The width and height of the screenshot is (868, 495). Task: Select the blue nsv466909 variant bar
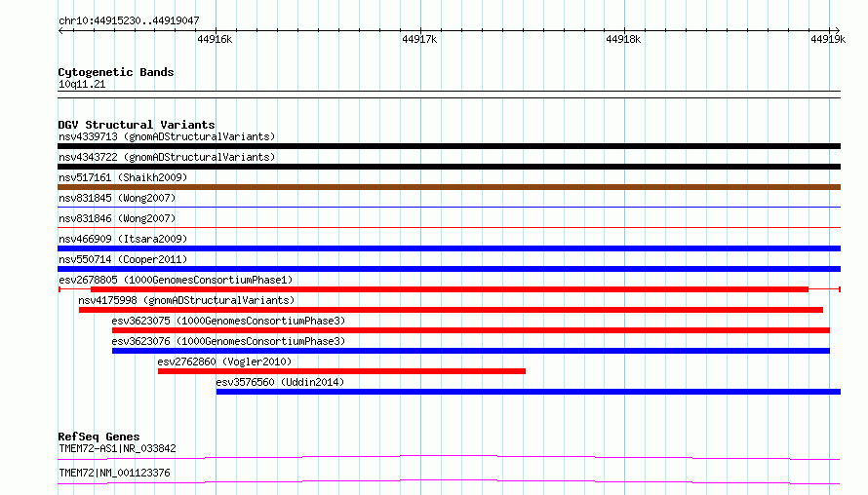pyautogui.click(x=449, y=248)
